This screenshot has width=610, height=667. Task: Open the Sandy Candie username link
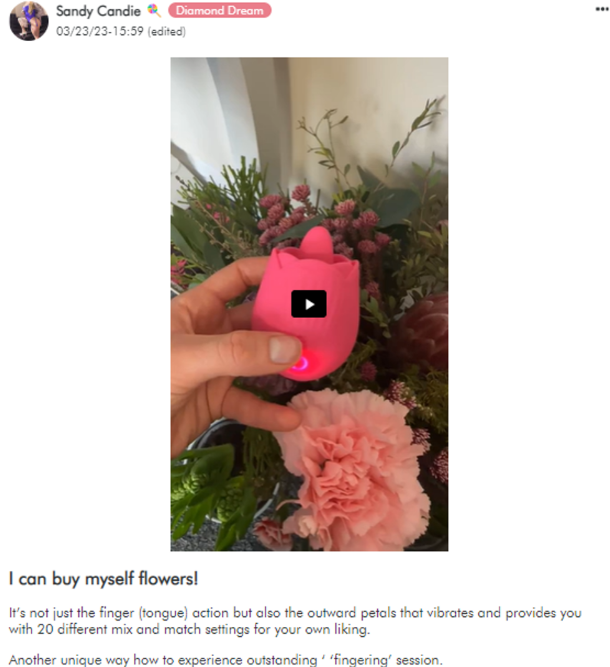pos(98,11)
